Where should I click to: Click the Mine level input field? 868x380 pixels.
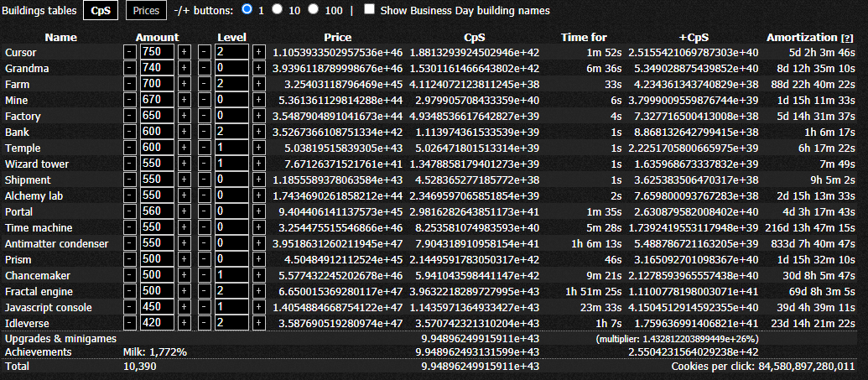tap(232, 101)
